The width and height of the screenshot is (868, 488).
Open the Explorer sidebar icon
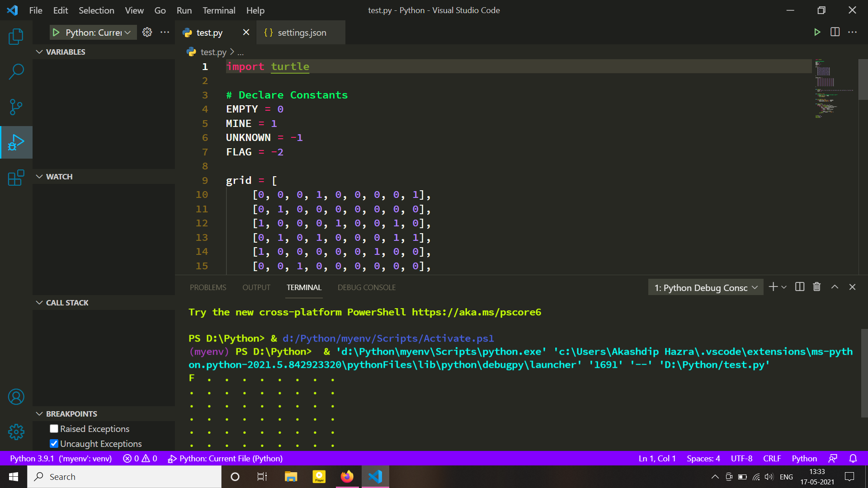pos(16,36)
